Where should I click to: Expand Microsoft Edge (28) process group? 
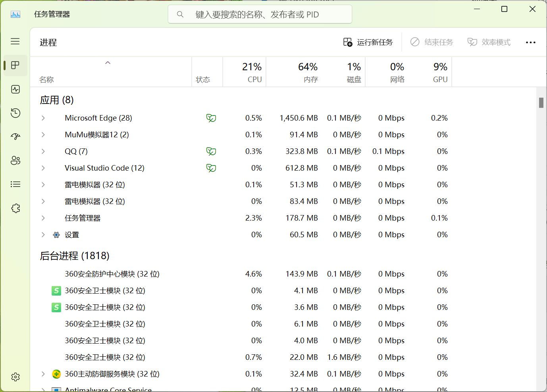43,118
